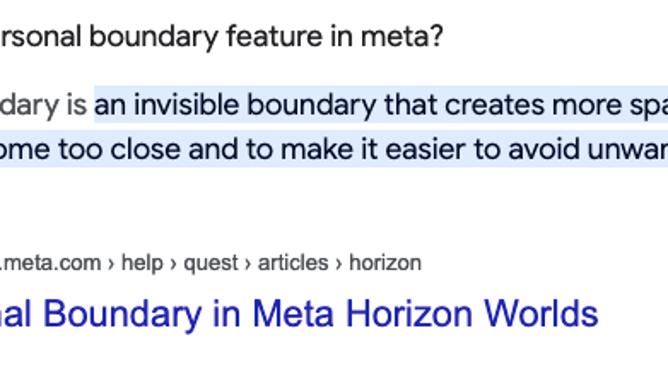Click the 'articles' breadcrumb segment
This screenshot has width=668, height=376.
[x=293, y=263]
